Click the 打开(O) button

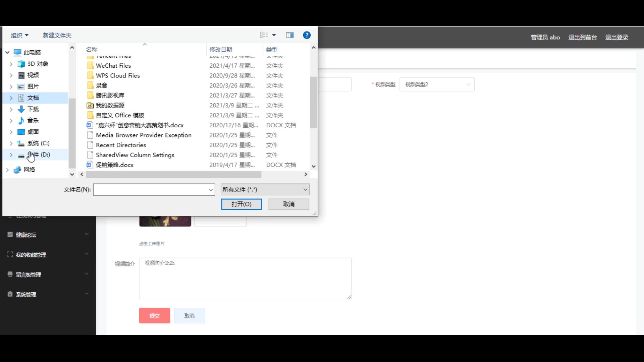[241, 204]
